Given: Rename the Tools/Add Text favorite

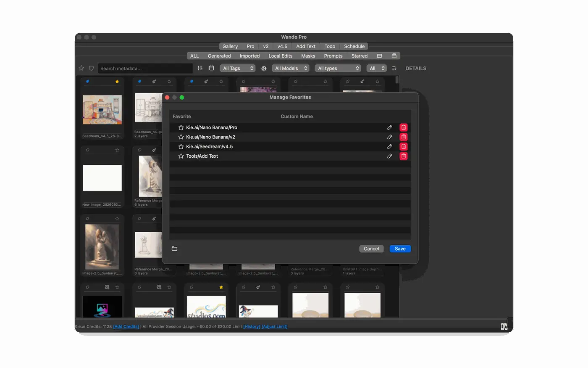Looking at the screenshot, I should (x=389, y=156).
